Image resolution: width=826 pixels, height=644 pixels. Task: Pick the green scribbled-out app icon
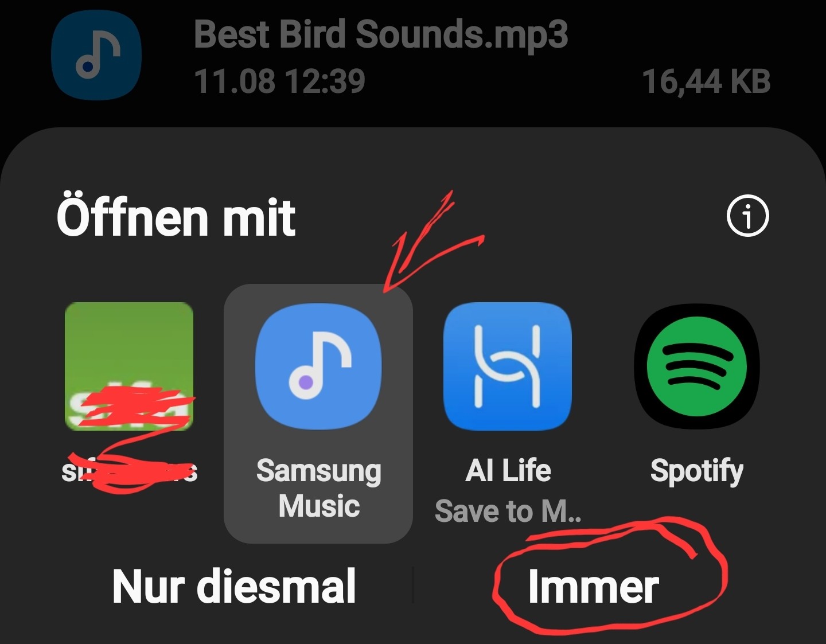[x=129, y=366]
